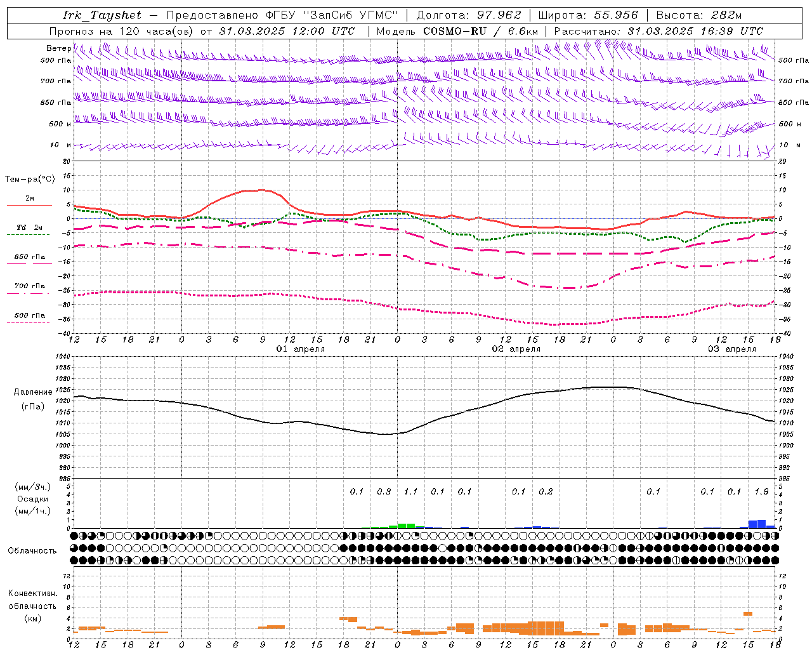Click -40 on the left temperature axis
The width and height of the screenshot is (812, 650).
64,334
